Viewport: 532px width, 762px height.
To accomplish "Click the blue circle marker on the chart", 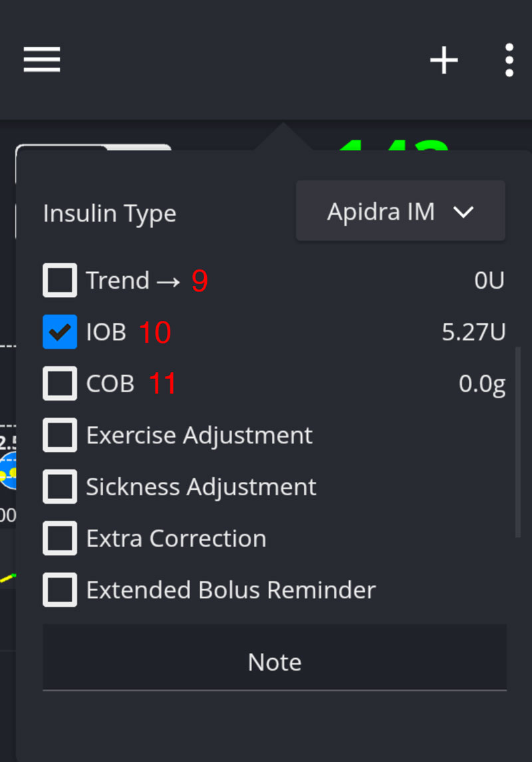I will tap(8, 471).
